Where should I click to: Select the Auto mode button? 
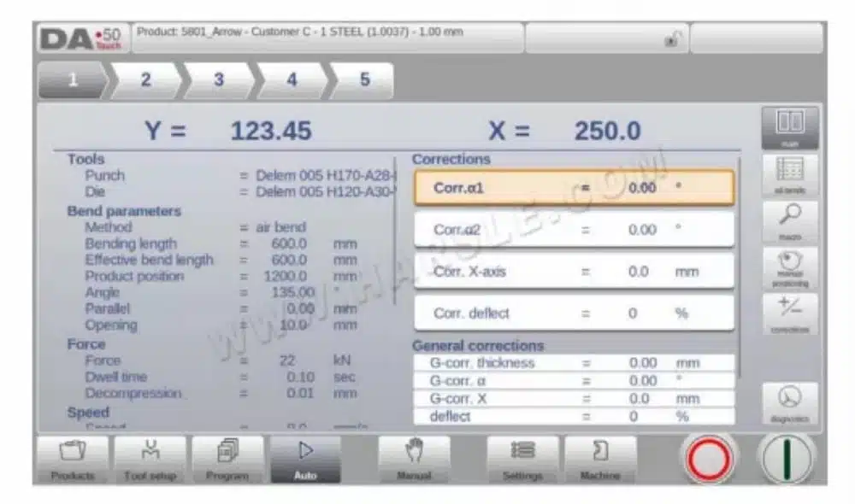[305, 460]
